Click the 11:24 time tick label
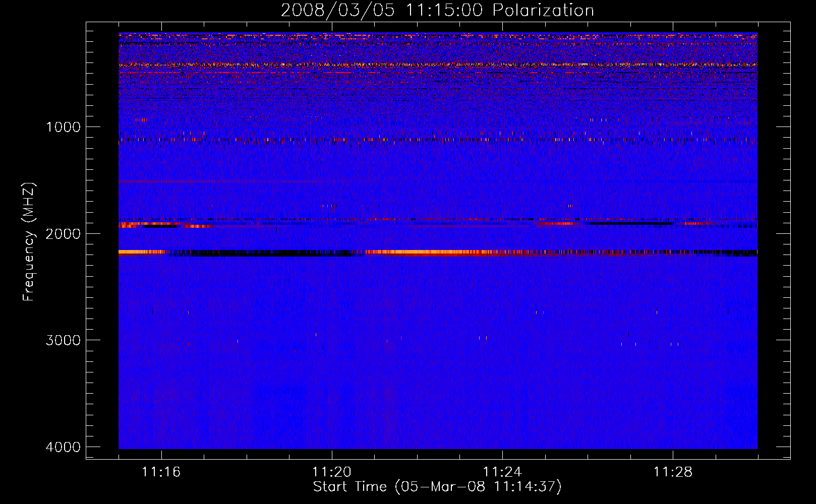The width and height of the screenshot is (816, 504). (x=502, y=472)
